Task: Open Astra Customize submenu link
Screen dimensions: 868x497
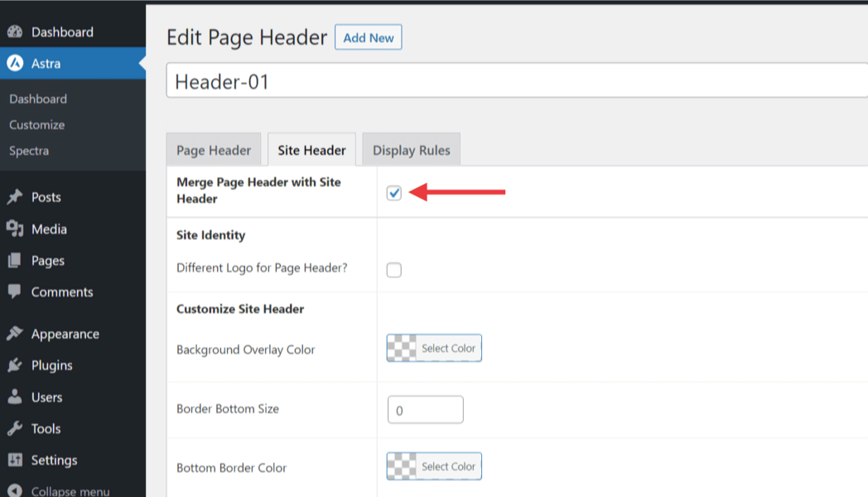Action: tap(36, 124)
